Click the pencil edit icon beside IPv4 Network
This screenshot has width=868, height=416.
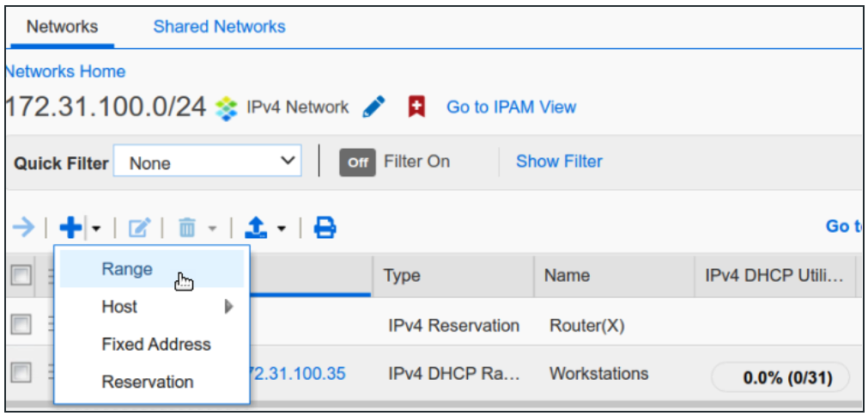(373, 107)
